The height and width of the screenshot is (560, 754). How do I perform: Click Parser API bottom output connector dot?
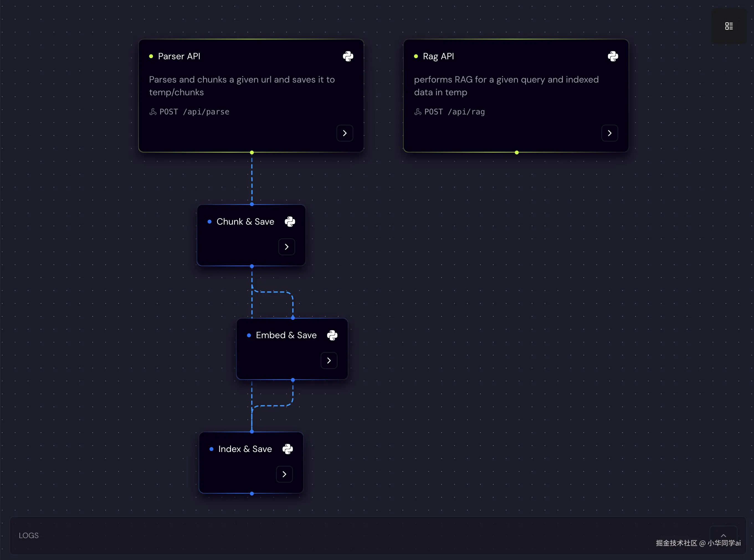[252, 153]
